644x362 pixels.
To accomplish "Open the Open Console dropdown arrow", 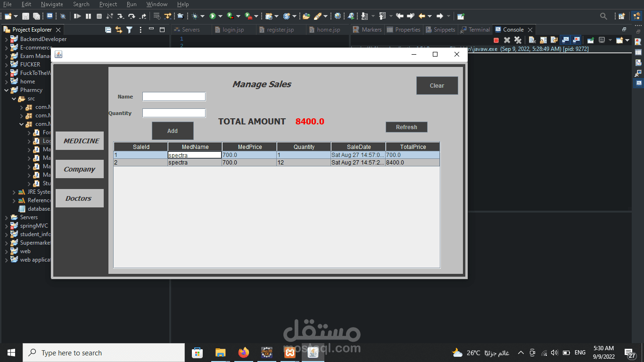I will click(x=627, y=40).
